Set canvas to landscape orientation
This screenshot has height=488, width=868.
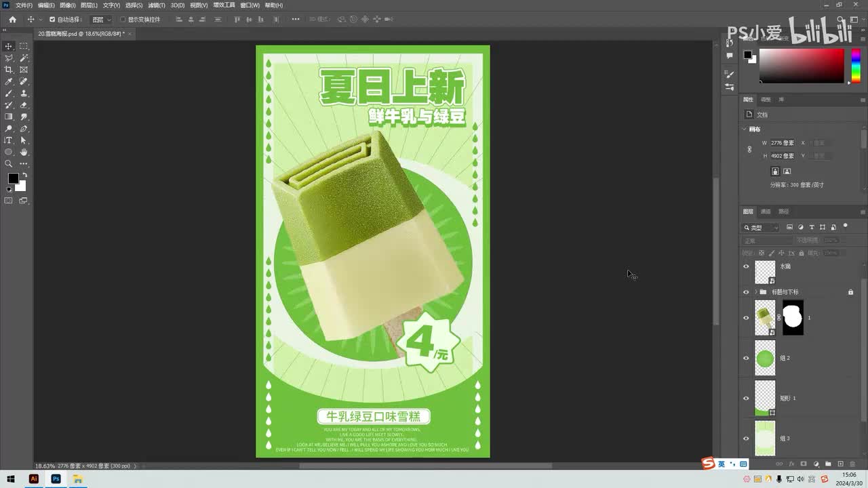(787, 171)
